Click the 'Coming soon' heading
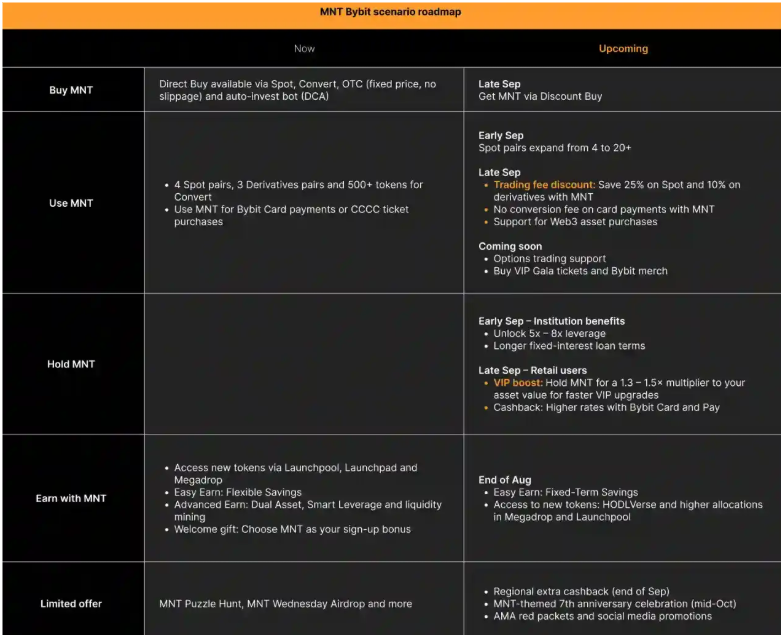The width and height of the screenshot is (781, 635). (510, 246)
